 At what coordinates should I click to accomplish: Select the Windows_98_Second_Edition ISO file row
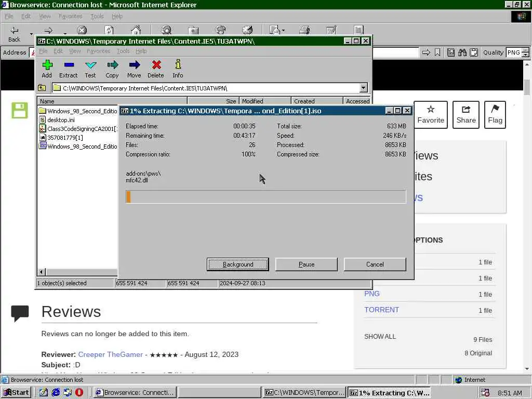pyautogui.click(x=78, y=146)
